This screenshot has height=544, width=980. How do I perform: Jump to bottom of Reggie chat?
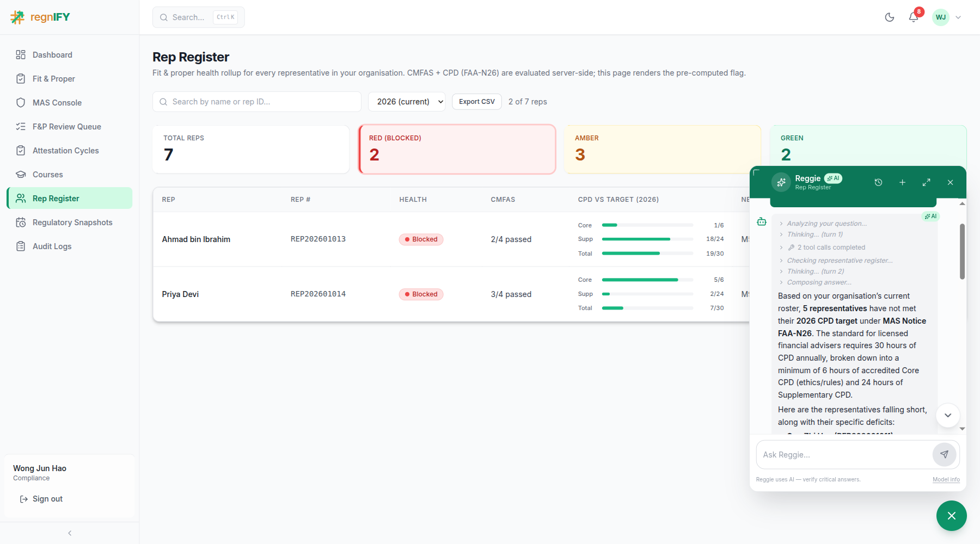click(x=948, y=415)
